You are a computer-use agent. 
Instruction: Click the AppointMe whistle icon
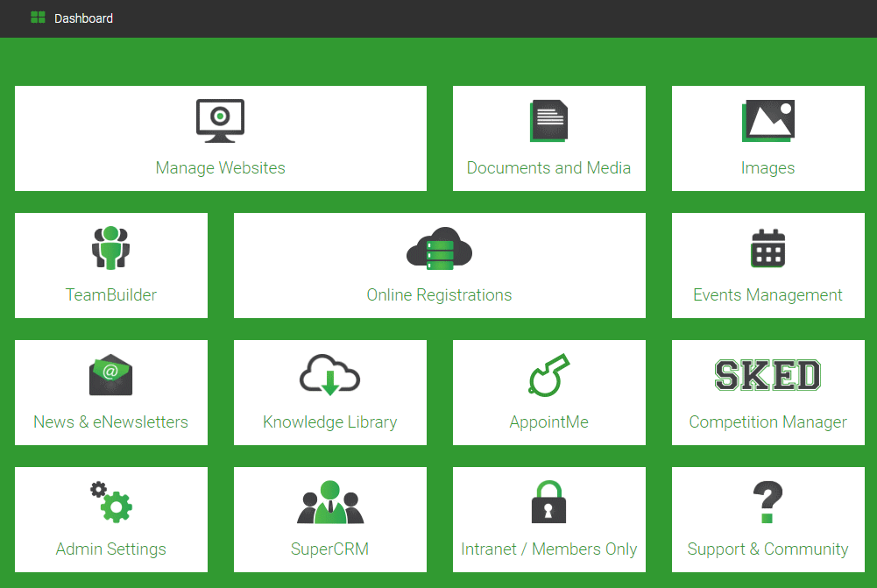click(548, 375)
